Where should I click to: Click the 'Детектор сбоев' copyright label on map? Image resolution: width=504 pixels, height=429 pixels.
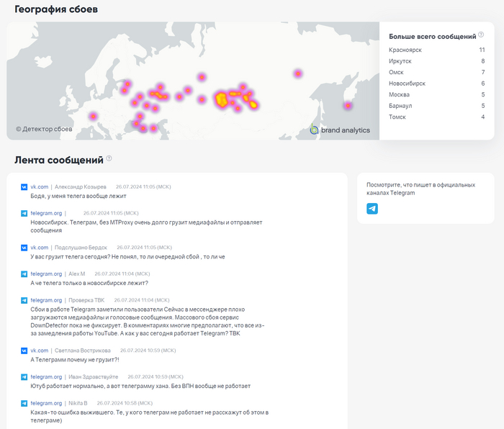44,129
